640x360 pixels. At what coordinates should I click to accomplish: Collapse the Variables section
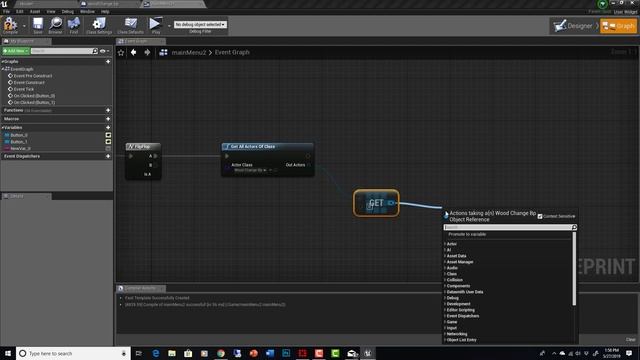[x=2, y=127]
